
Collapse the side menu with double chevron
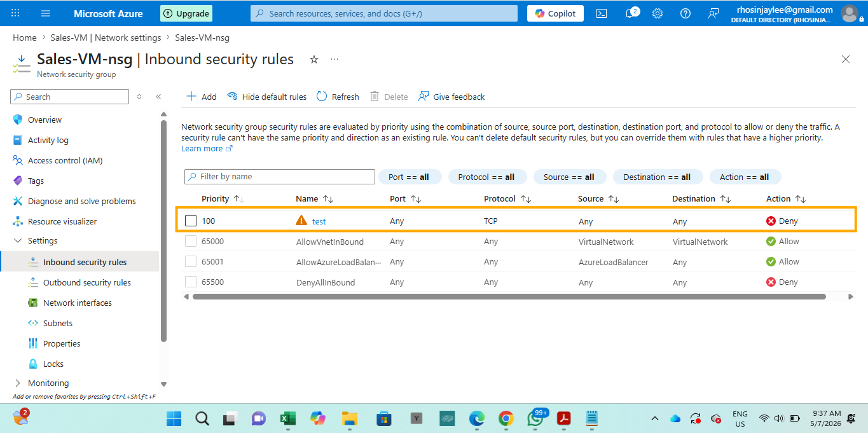tap(158, 97)
